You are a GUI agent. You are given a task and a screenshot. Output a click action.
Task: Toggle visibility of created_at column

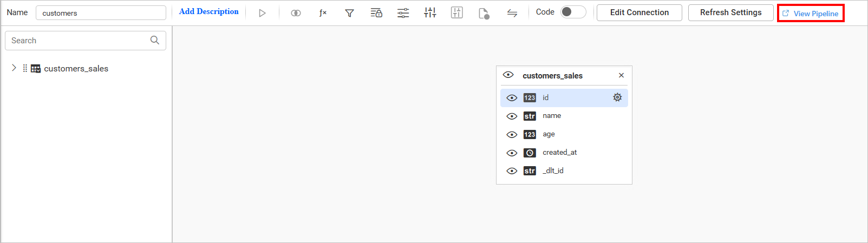point(512,153)
